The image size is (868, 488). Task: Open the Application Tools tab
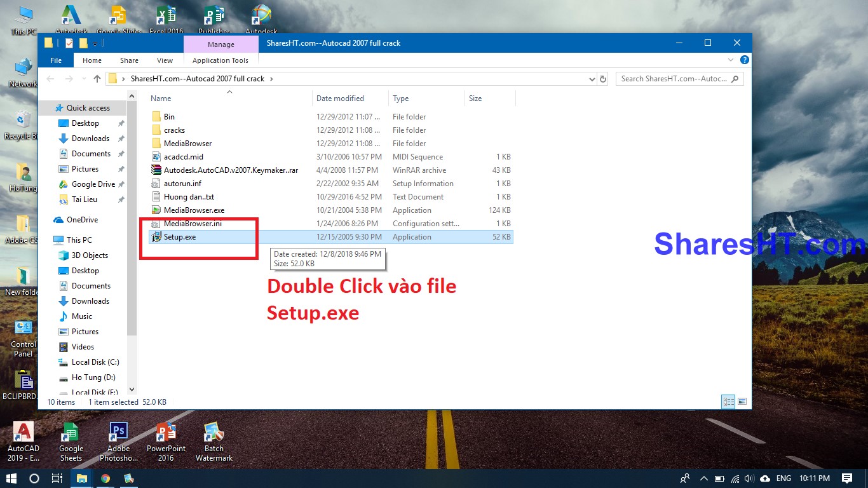(x=220, y=60)
